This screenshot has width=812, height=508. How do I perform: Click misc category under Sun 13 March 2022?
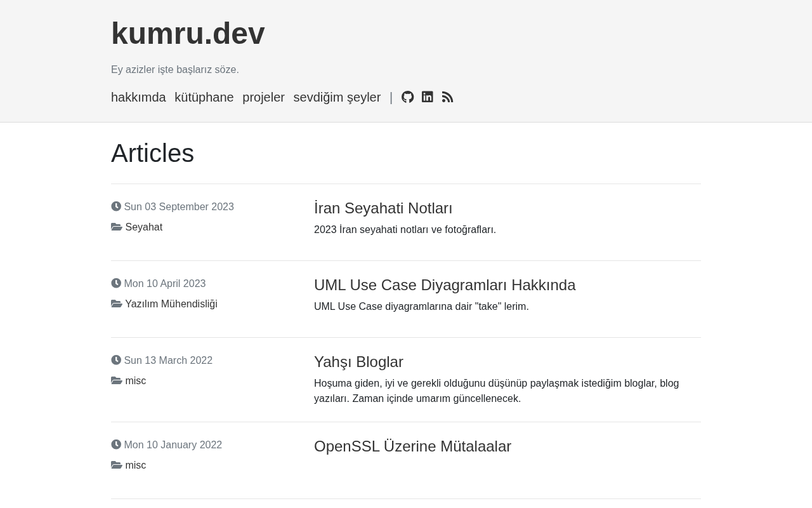136,381
